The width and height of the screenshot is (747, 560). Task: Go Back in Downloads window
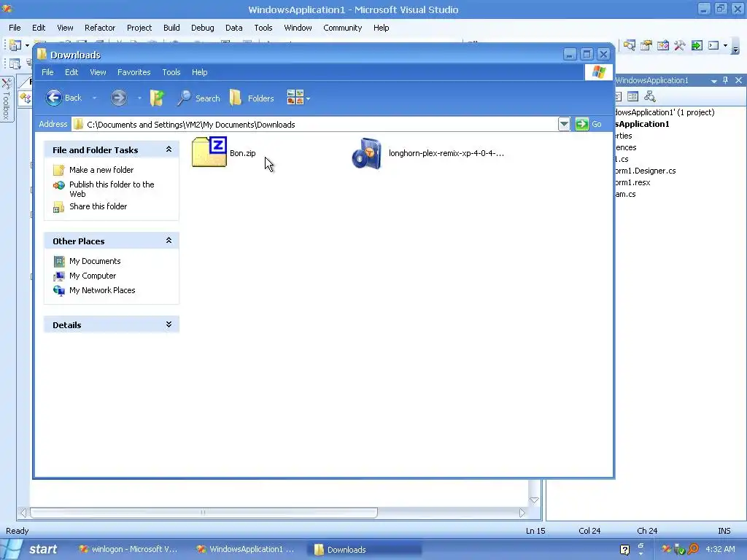[x=64, y=98]
